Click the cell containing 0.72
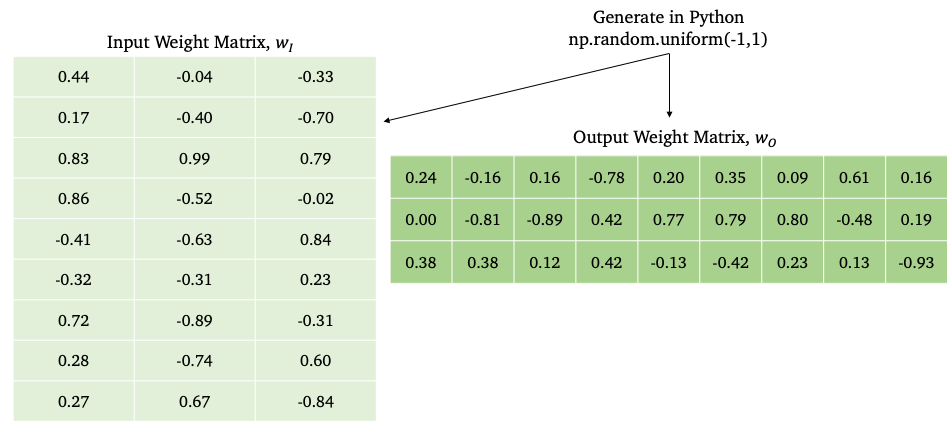This screenshot has height=423, width=949. tap(74, 321)
